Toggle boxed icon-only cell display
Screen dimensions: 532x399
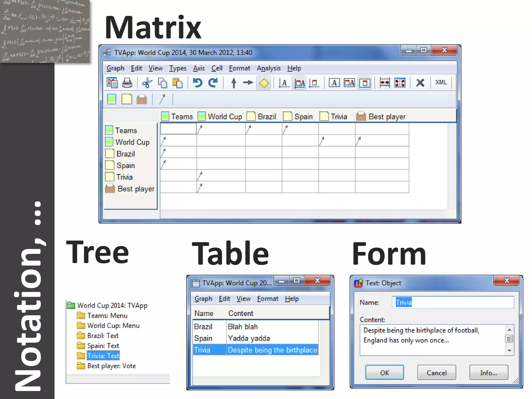pyautogui.click(x=365, y=83)
